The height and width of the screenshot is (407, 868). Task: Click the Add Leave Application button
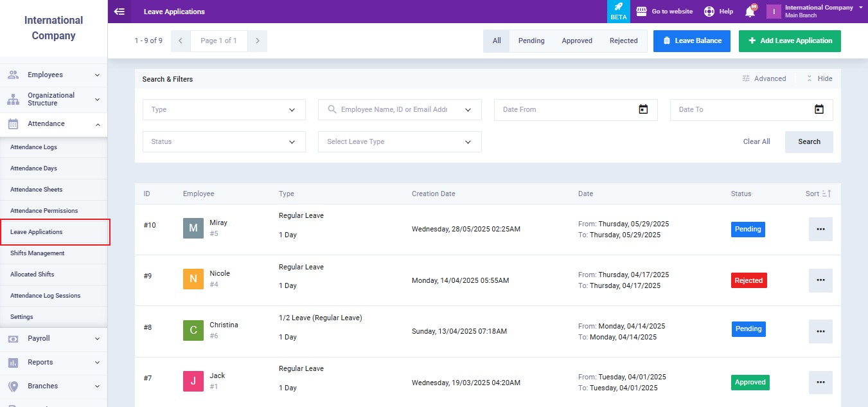click(789, 41)
